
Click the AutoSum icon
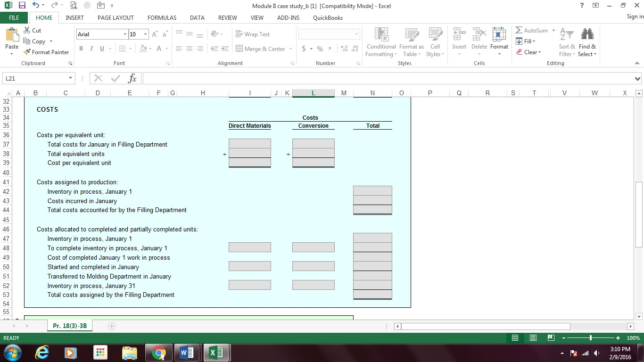coord(519,31)
